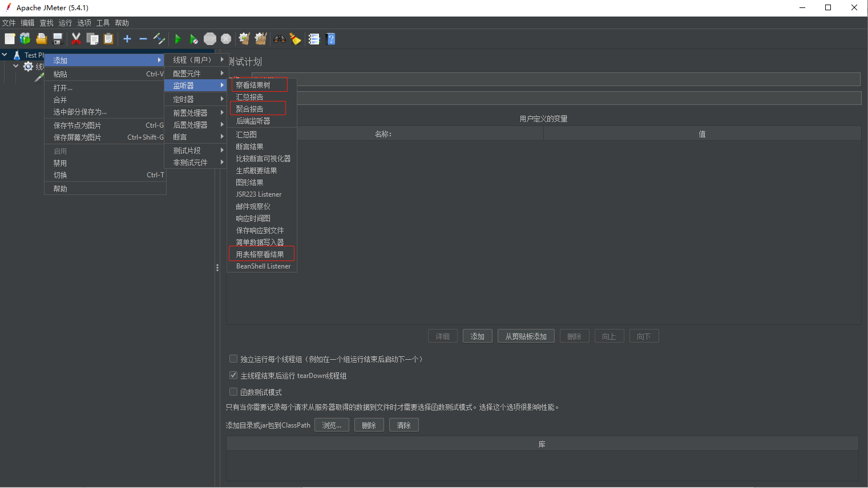
Task: Expand the 前置处理器 submenu
Action: [196, 113]
